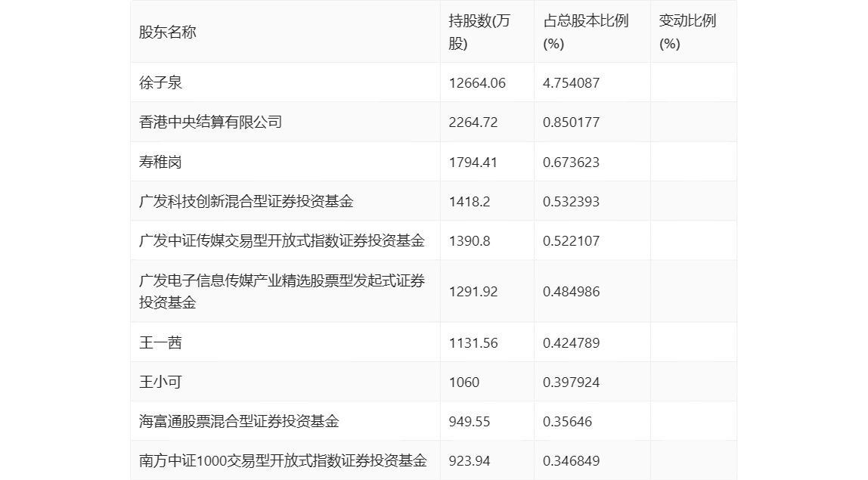Select the percentage 0.850177
Screen dimensions: 868x480
click(x=572, y=122)
